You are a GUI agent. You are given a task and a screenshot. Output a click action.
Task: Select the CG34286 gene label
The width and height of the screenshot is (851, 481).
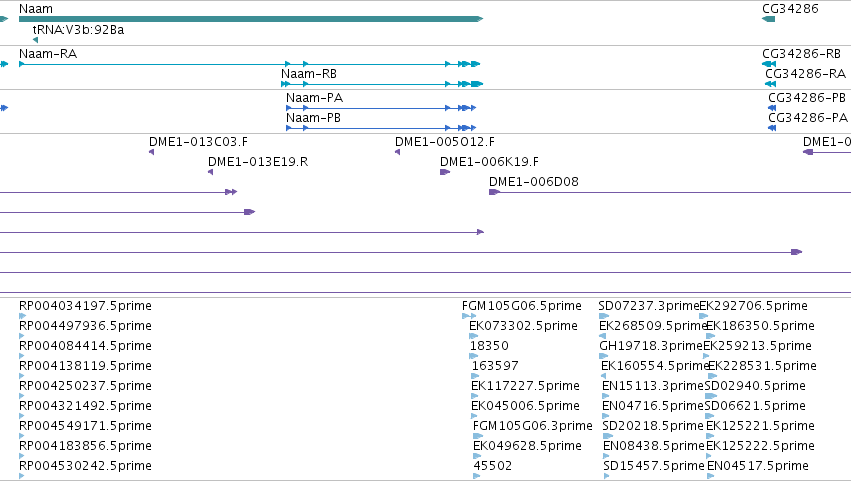coord(790,9)
